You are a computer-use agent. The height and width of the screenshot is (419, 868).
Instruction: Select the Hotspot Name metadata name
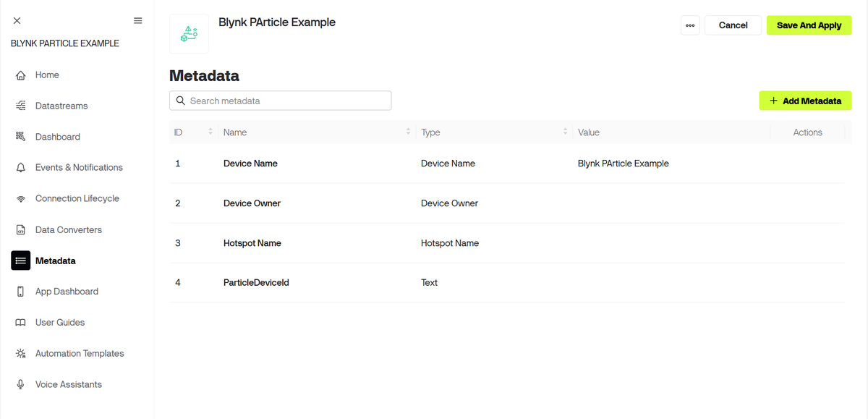pyautogui.click(x=252, y=243)
